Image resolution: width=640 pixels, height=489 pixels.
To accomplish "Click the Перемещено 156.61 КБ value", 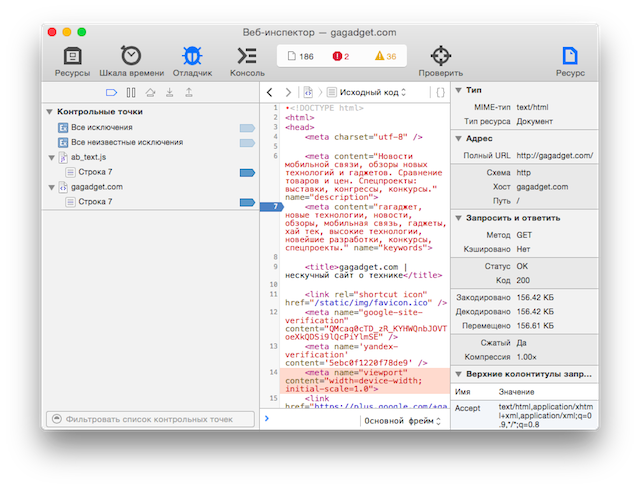I will [535, 326].
